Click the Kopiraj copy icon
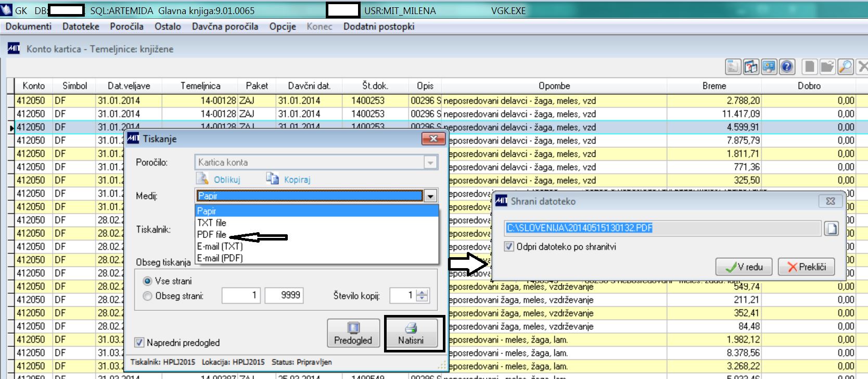This screenshot has height=379, width=868. pyautogui.click(x=272, y=179)
